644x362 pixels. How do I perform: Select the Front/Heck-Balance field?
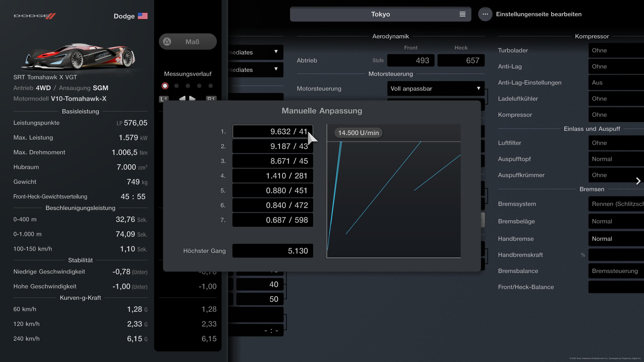(x=616, y=287)
